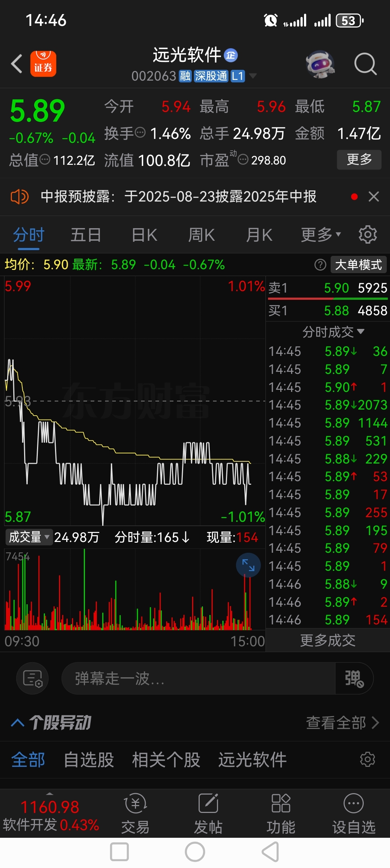This screenshot has height=868, width=390.
Task: Select the 自选股 filter tab
Action: pyautogui.click(x=89, y=760)
